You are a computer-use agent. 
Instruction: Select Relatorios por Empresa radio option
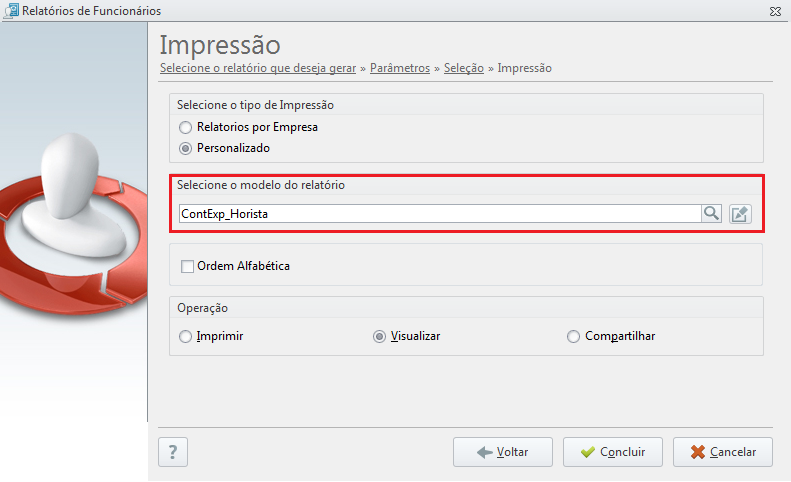click(186, 127)
